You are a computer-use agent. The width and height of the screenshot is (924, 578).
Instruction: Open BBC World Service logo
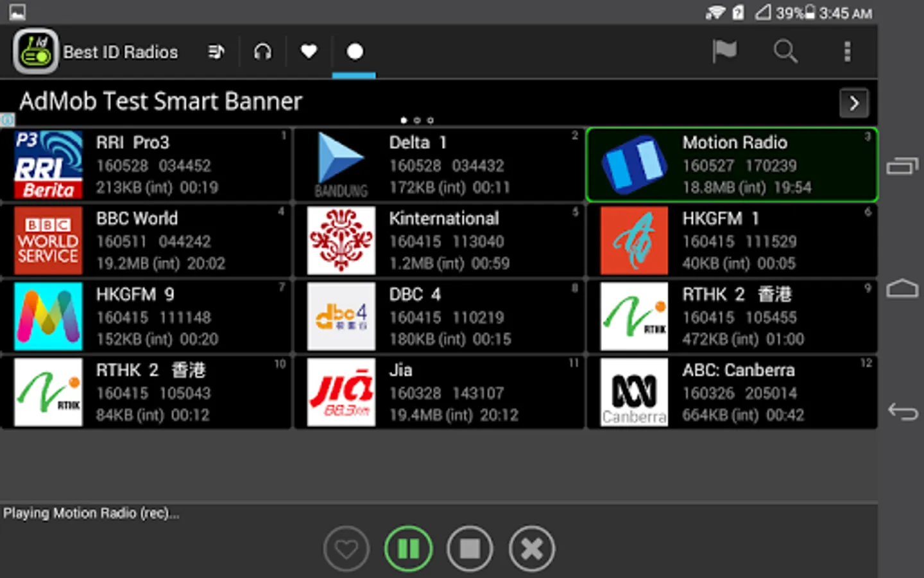(x=48, y=241)
